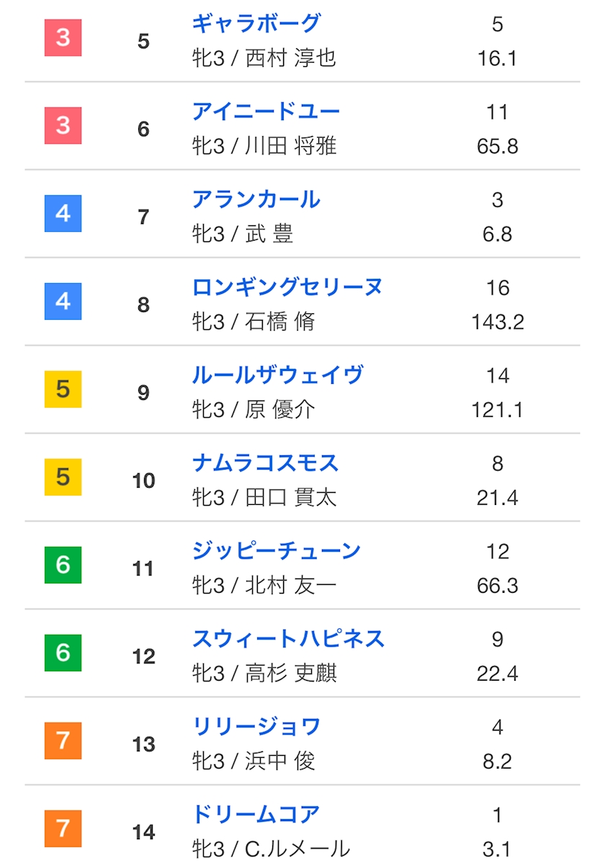
Task: Click blue bracket 4 badge for horse 8
Action: point(63,301)
